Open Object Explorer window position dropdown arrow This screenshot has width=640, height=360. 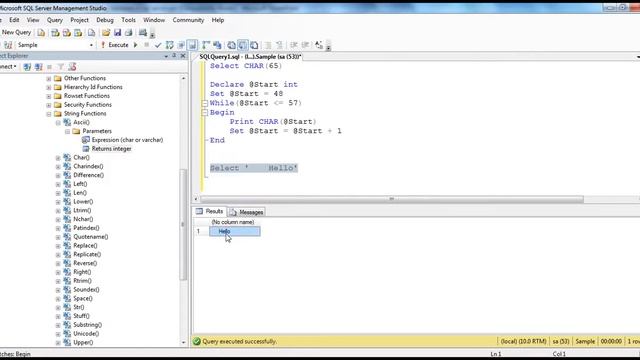pos(166,56)
